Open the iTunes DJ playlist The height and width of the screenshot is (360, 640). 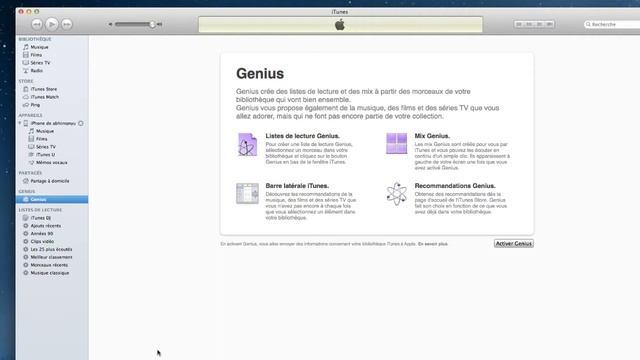40,218
